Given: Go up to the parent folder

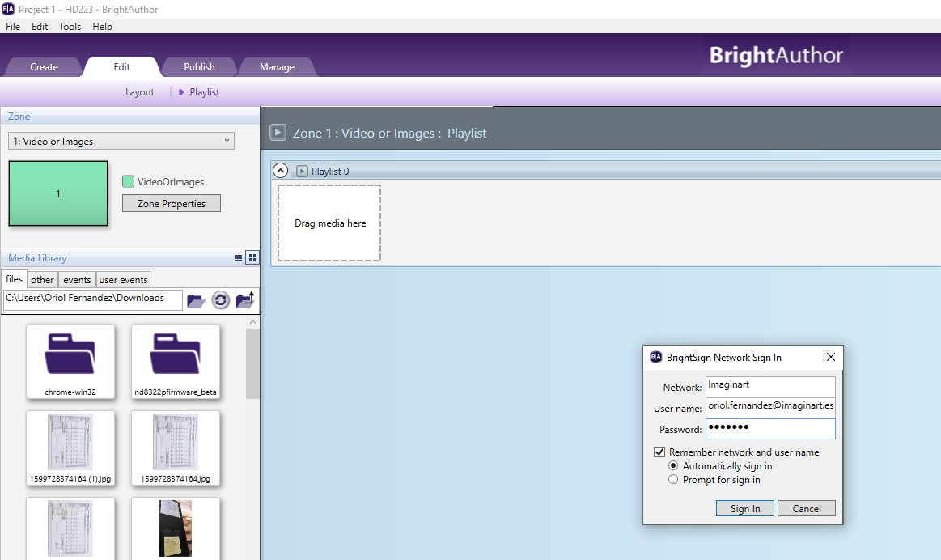Looking at the screenshot, I should [x=245, y=299].
